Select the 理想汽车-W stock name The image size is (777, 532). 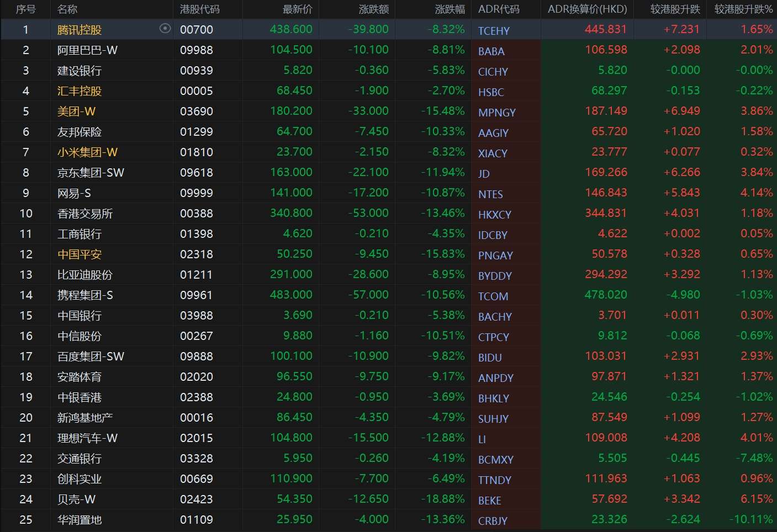(x=87, y=438)
